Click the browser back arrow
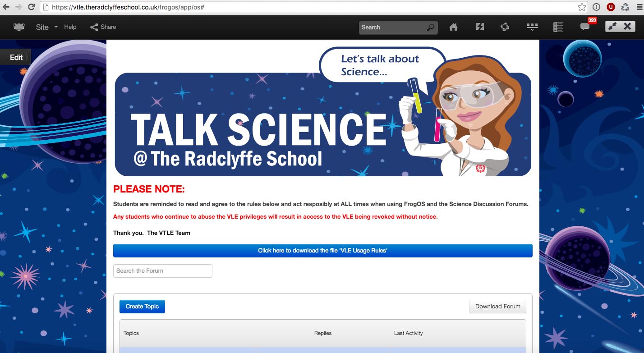This screenshot has width=644, height=353. [x=6, y=7]
